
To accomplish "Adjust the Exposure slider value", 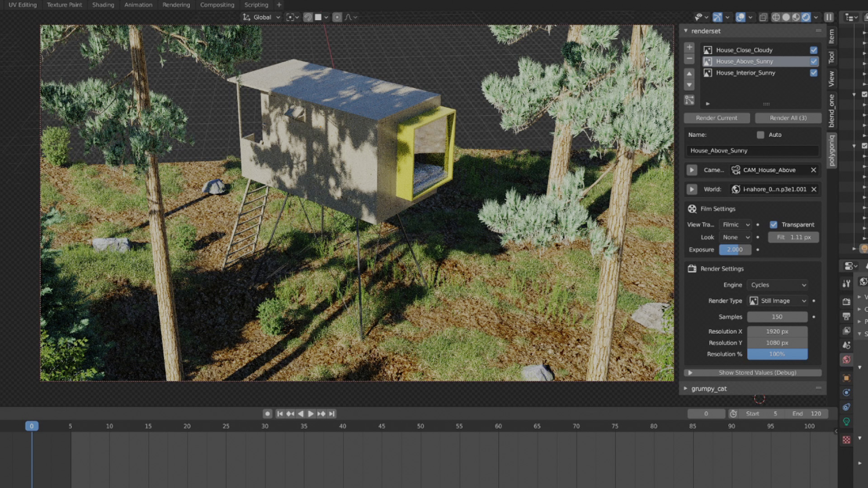I will pyautogui.click(x=735, y=249).
